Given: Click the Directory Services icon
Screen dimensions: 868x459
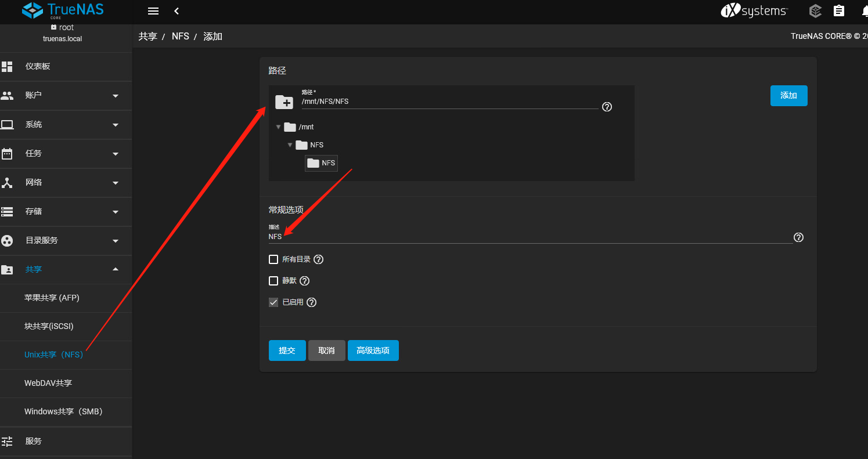Looking at the screenshot, I should pyautogui.click(x=7, y=240).
